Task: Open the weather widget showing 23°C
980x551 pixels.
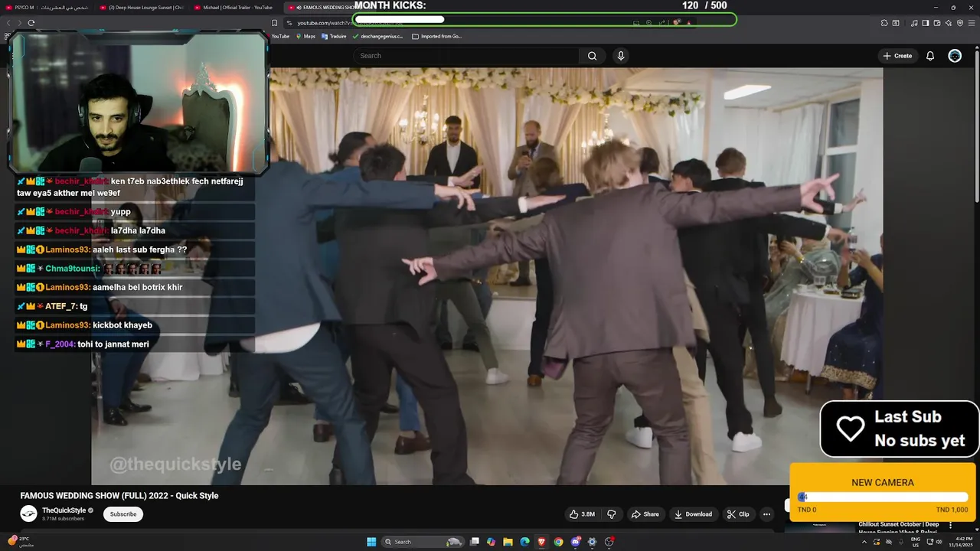Action: (x=21, y=541)
